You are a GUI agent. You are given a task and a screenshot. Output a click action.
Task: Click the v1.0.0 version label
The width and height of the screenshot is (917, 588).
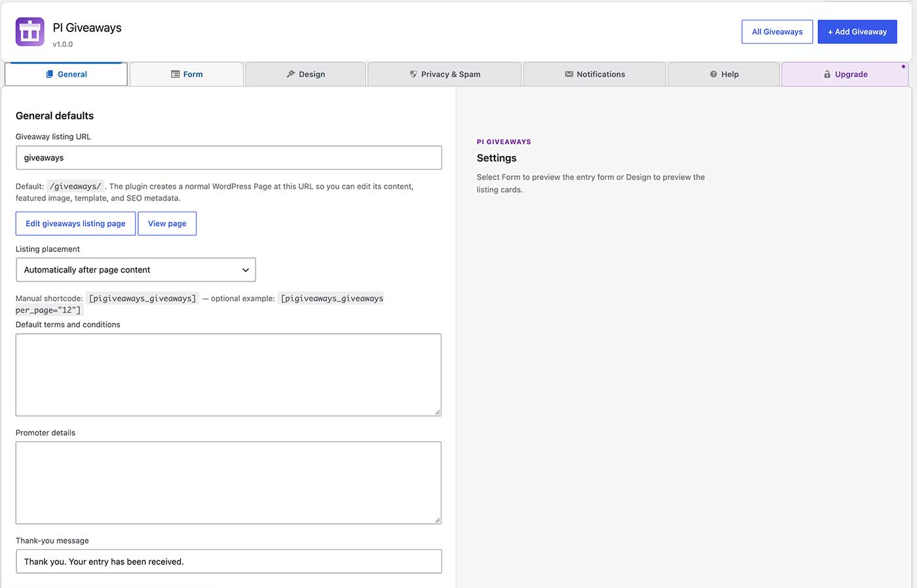point(63,45)
